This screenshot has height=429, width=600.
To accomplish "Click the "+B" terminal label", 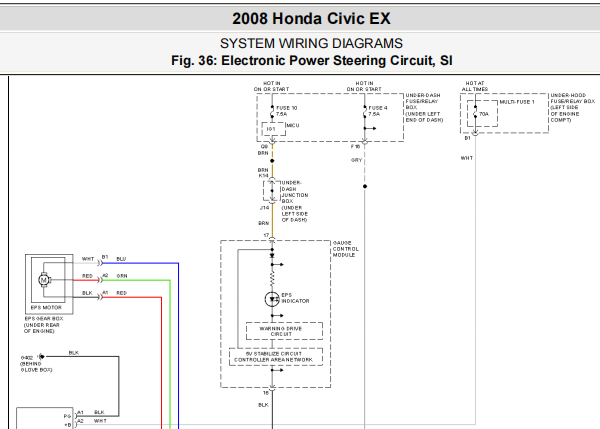I will (x=68, y=424).
